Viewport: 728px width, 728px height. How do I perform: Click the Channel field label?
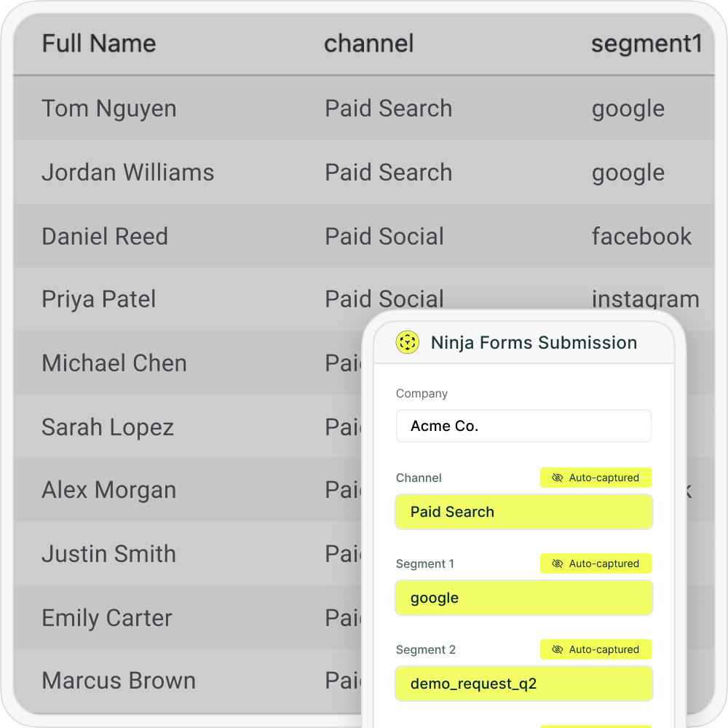click(x=419, y=478)
